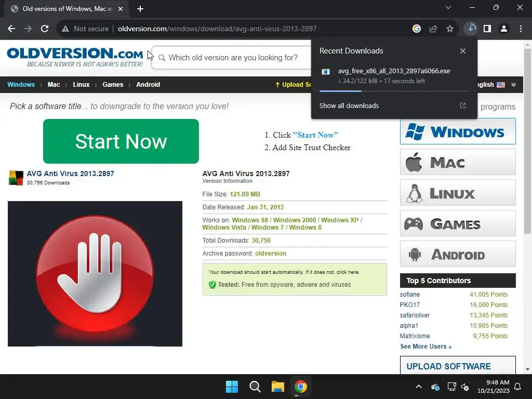Screen dimensions: 532x399
Task: Click the search magnifier icon
Action: (x=162, y=58)
